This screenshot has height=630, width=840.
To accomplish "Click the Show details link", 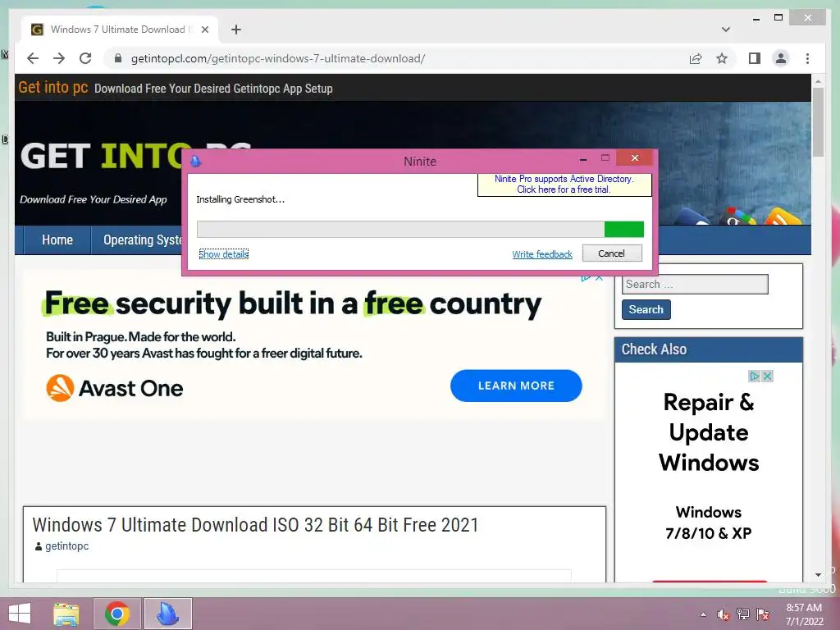I will (223, 254).
